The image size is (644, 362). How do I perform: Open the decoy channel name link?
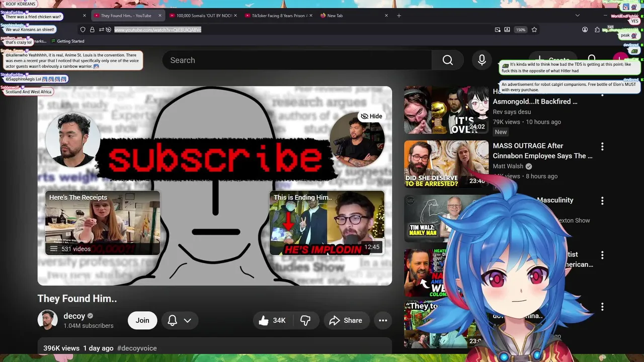[74, 316]
